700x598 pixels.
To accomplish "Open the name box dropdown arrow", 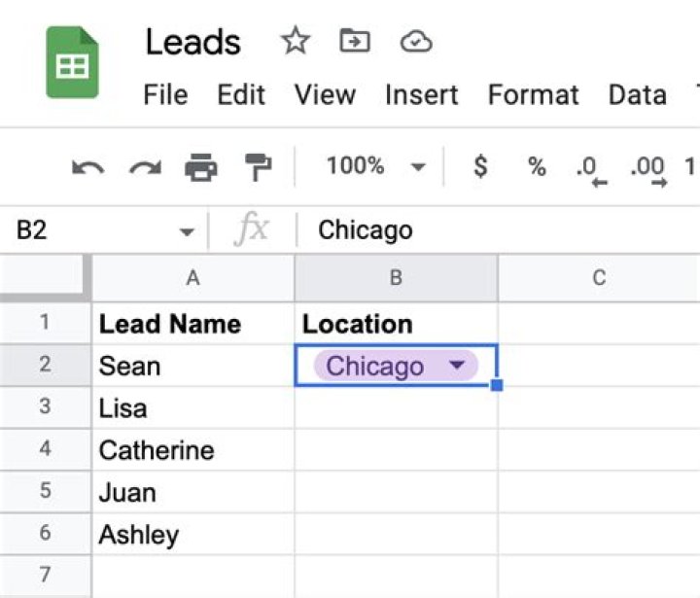I will (x=187, y=231).
